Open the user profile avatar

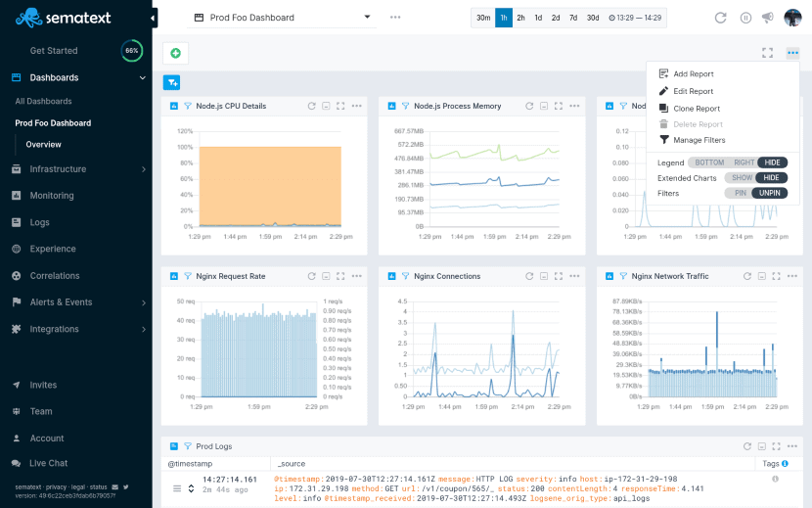pyautogui.click(x=792, y=18)
